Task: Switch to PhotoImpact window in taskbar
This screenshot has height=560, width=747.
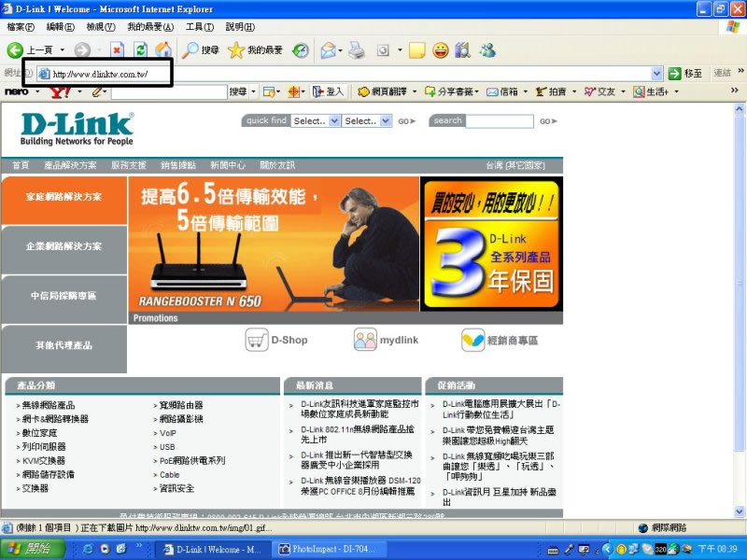Action: [329, 549]
